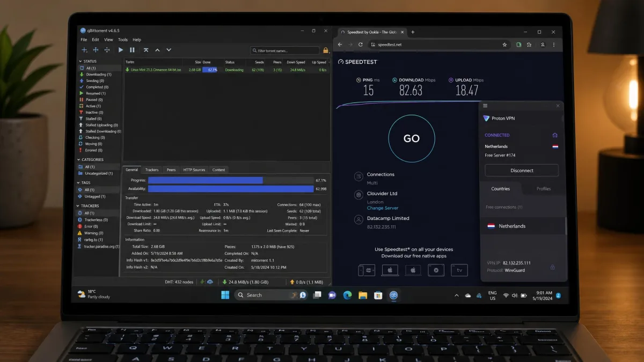Viewport: 644px width, 362px height.
Task: Open the qBittorrent File menu
Action: point(84,40)
